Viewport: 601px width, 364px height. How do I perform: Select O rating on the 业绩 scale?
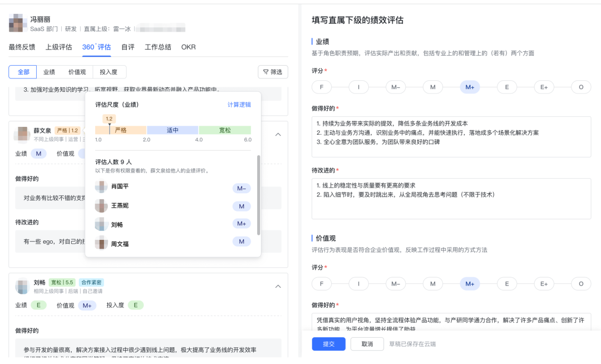(x=581, y=87)
